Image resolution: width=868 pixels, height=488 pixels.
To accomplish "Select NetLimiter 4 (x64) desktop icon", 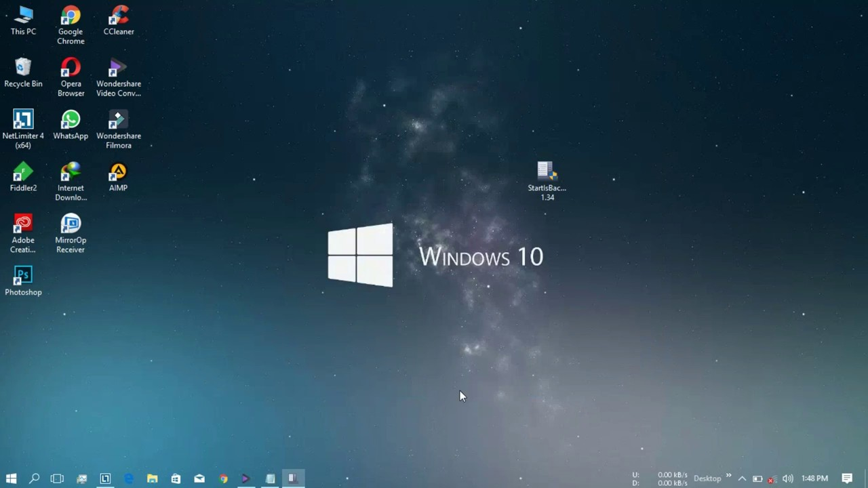I will (23, 129).
